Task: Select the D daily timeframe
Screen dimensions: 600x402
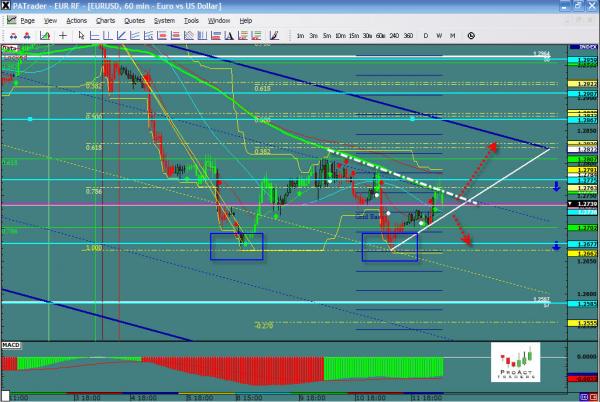Action: click(425, 35)
